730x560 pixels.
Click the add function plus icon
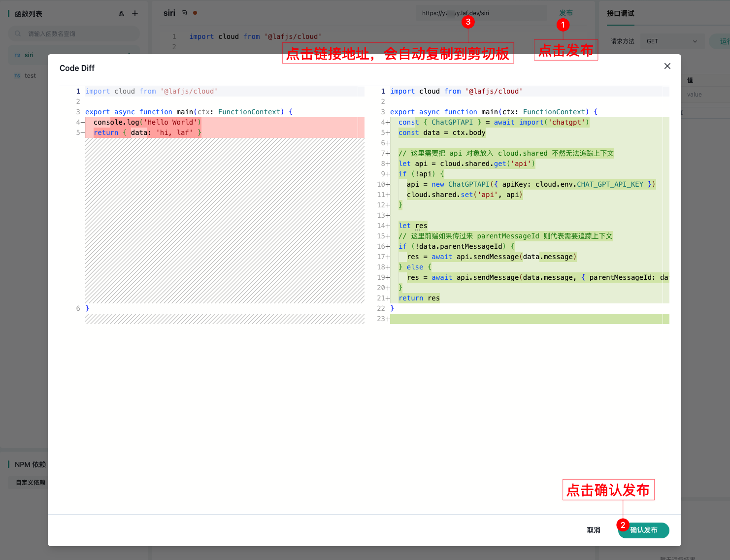click(x=135, y=14)
